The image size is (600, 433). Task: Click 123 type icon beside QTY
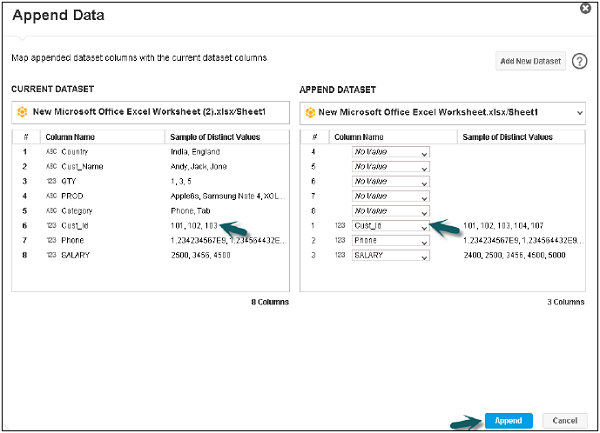tap(52, 182)
